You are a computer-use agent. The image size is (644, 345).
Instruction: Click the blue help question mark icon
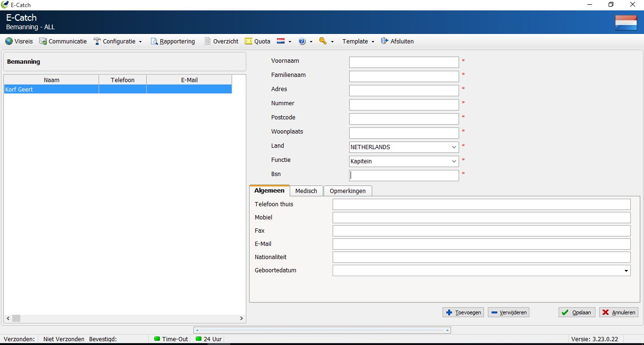pyautogui.click(x=302, y=42)
